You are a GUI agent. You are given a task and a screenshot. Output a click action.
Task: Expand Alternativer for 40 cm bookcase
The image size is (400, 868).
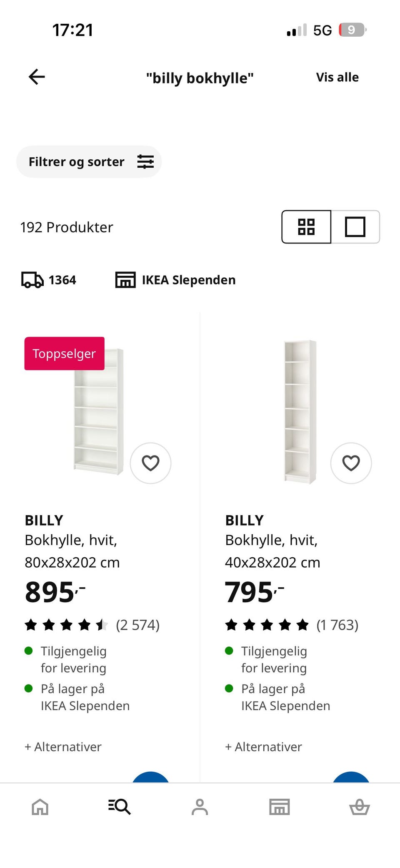click(263, 747)
